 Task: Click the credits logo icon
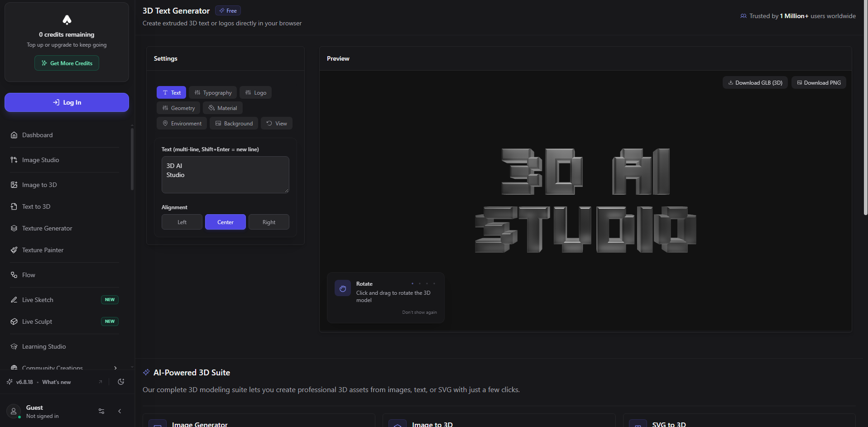[67, 19]
